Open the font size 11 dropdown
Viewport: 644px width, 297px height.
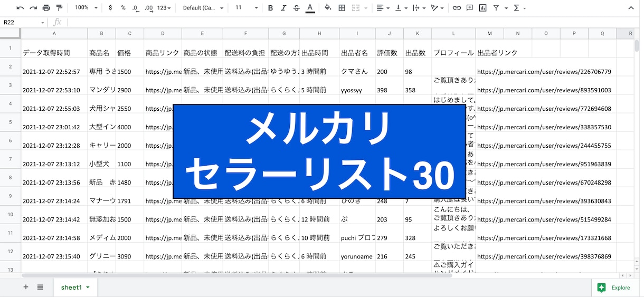(246, 8)
